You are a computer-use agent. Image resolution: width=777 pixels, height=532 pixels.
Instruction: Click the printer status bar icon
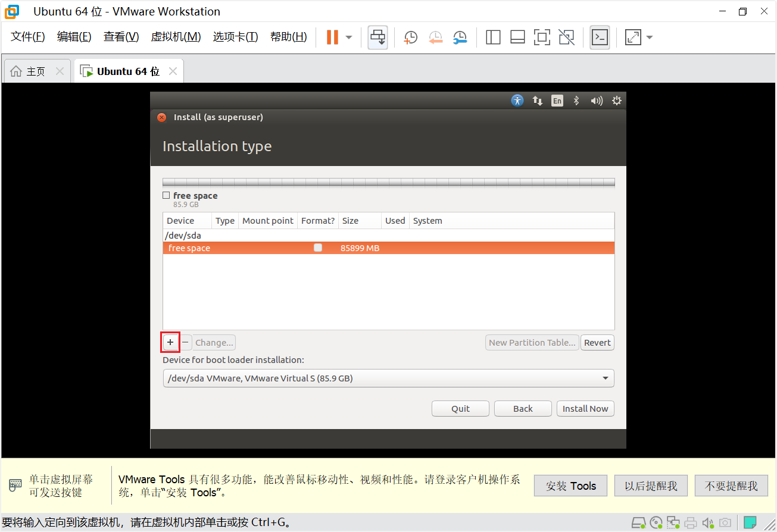coord(691,523)
